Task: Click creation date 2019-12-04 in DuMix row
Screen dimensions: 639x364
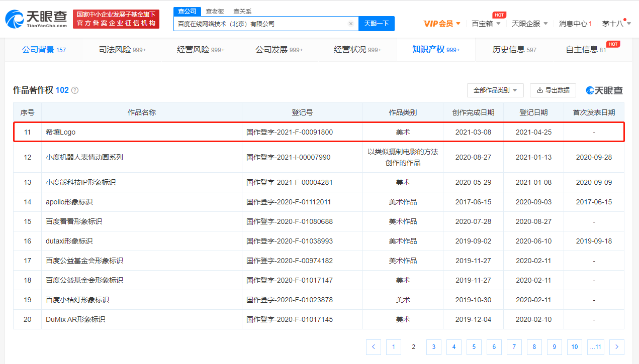Action: click(473, 319)
